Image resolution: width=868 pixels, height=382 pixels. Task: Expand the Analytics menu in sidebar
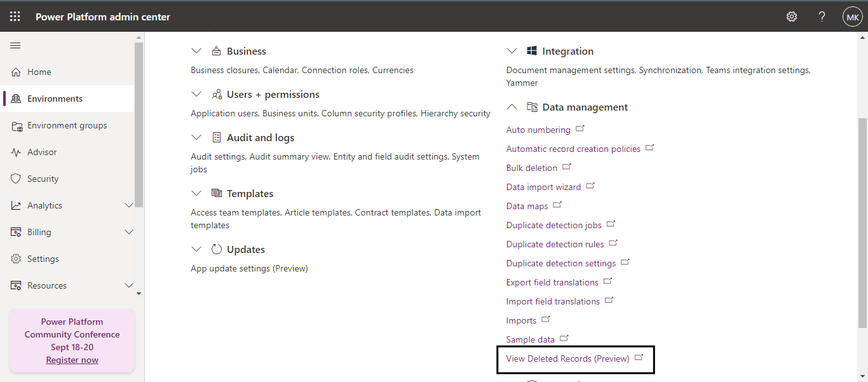(129, 205)
